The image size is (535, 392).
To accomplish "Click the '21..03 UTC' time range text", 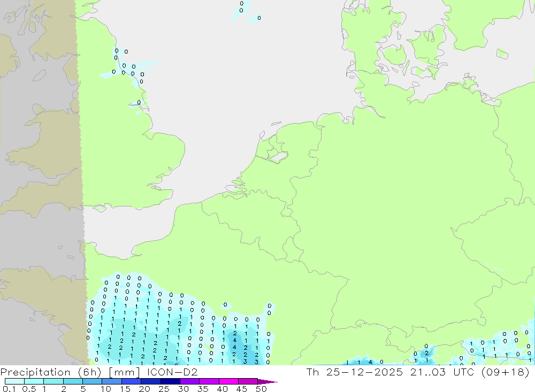I will [442, 372].
